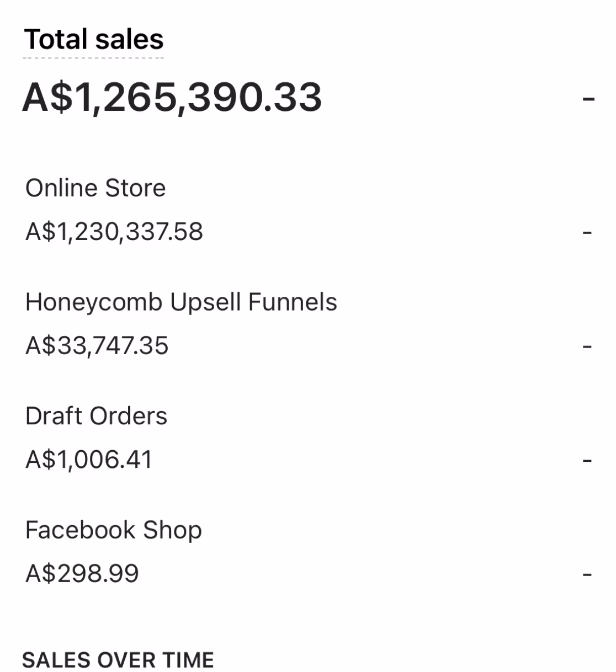
Task: Click the word Funnels in Honeycomb row
Action: [293, 302]
